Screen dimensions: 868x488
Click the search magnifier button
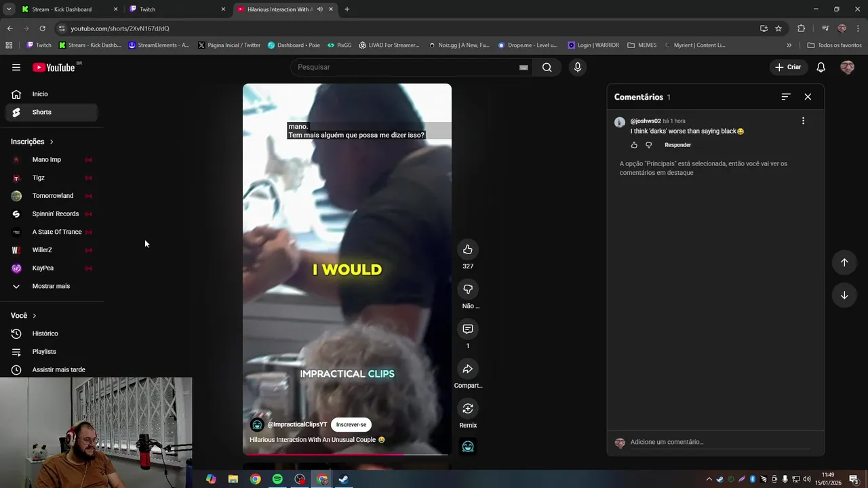click(x=547, y=67)
